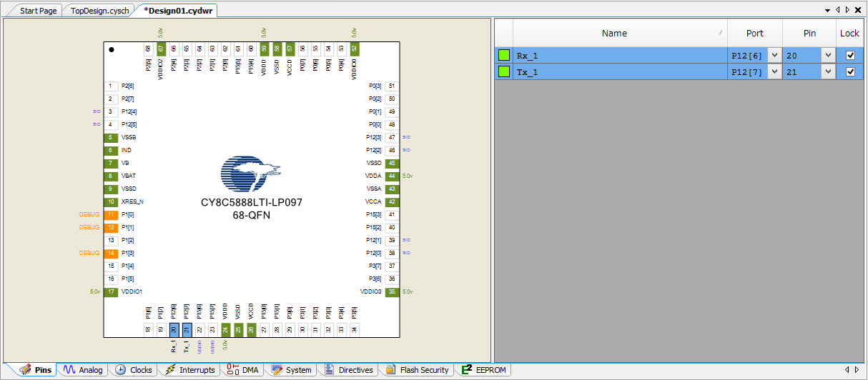Open the Clocks tab

point(134,370)
